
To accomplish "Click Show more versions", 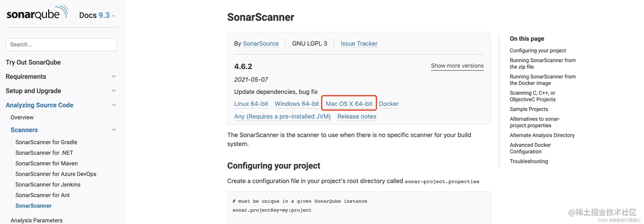I will (x=457, y=66).
